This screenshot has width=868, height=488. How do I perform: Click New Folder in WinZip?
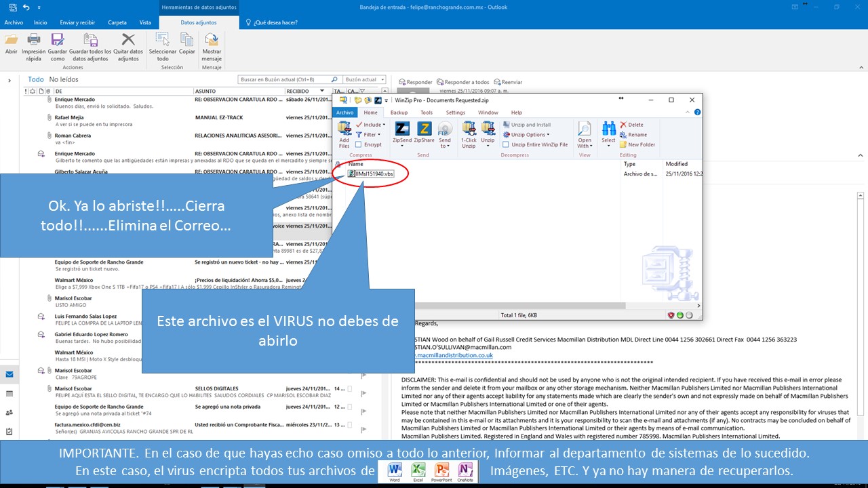click(x=637, y=144)
